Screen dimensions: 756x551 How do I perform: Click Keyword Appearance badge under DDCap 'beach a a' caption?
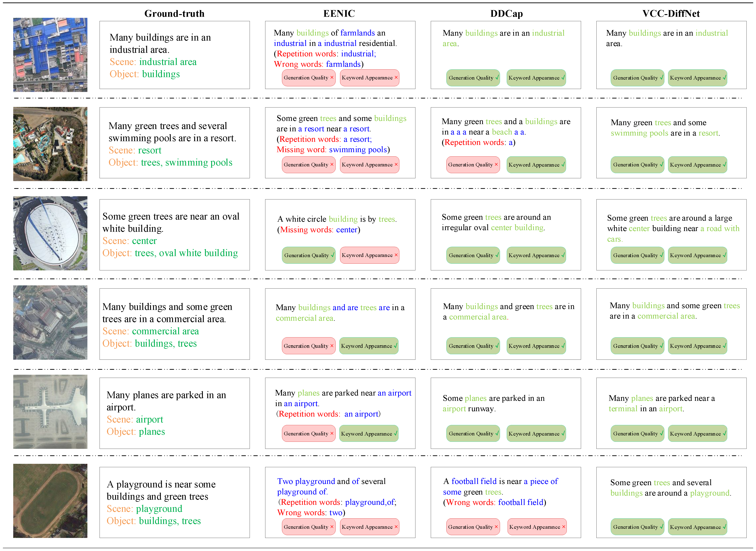536,165
